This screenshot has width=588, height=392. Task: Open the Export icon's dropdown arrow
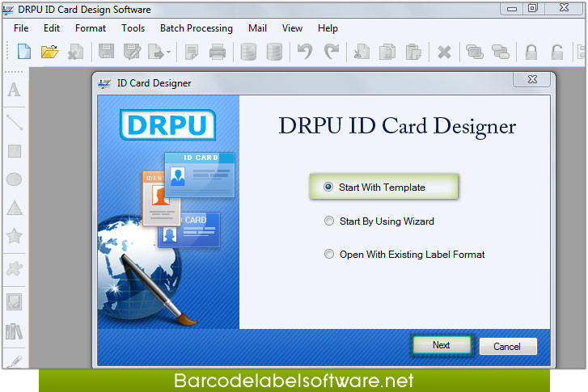pos(169,52)
